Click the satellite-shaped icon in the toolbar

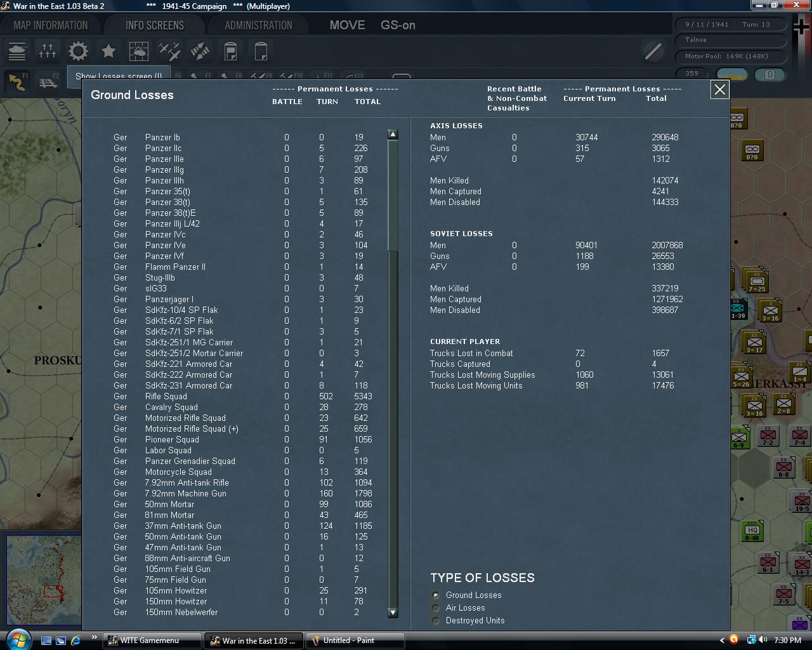(200, 51)
